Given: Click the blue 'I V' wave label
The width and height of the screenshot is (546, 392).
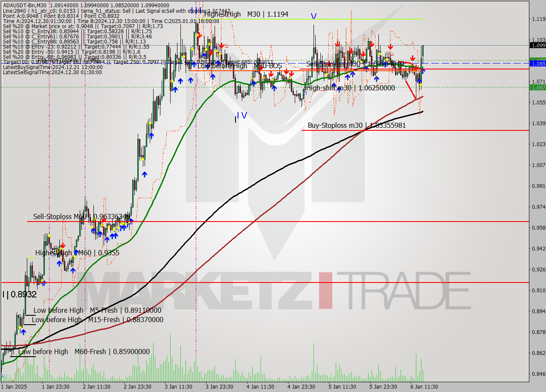Looking at the screenshot, I should point(241,115).
